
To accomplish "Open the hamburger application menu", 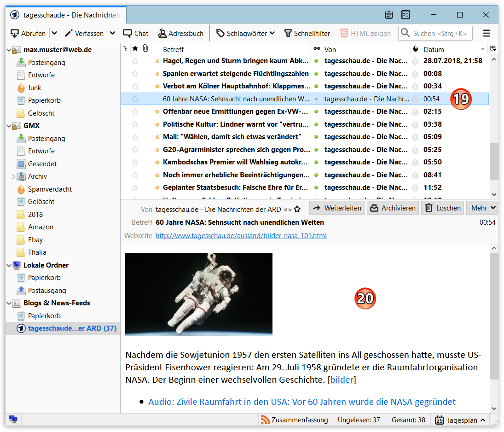I will (487, 33).
